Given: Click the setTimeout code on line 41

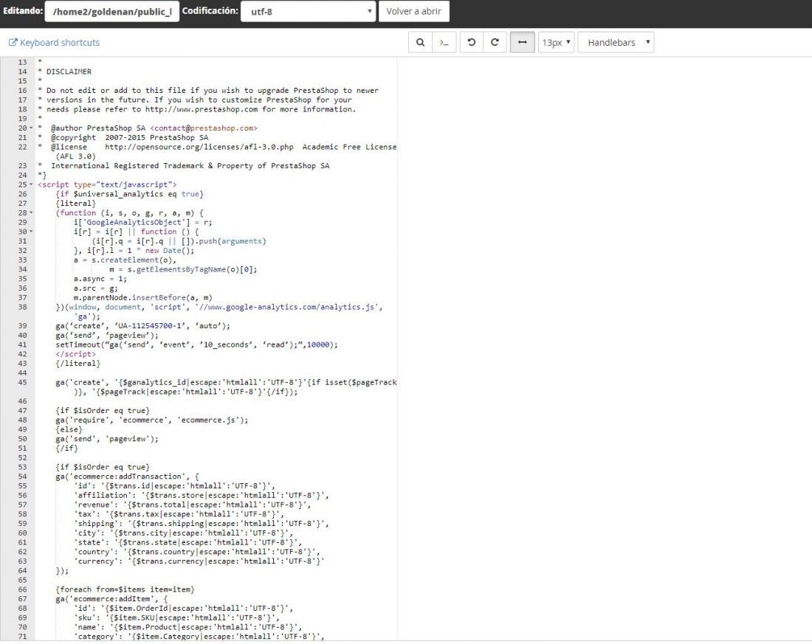Looking at the screenshot, I should coord(196,344).
